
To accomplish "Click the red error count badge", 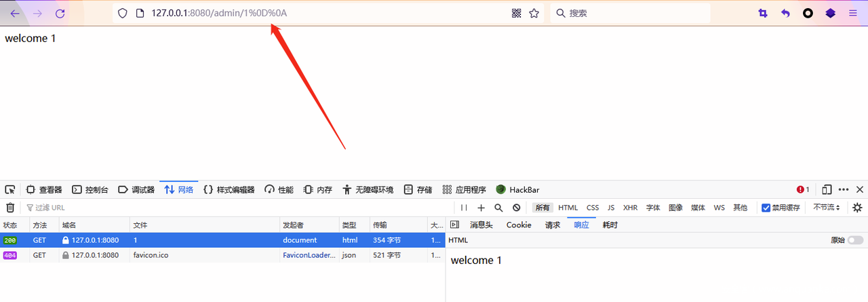I will (804, 190).
